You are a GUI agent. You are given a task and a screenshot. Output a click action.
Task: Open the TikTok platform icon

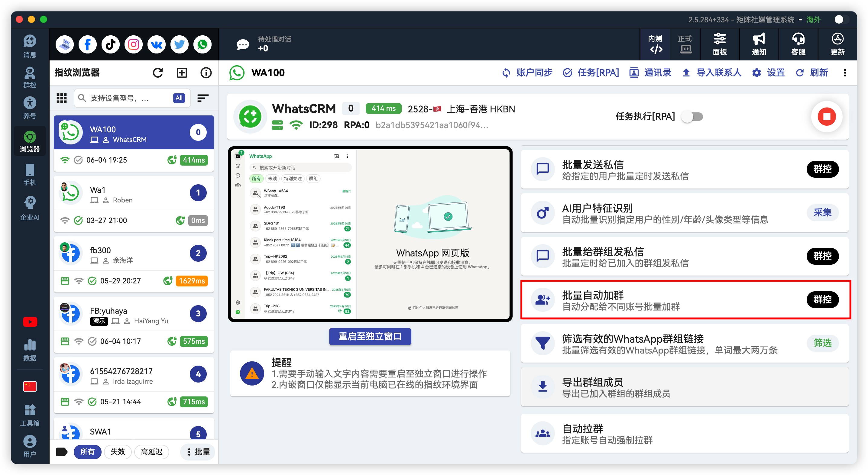[x=111, y=44]
